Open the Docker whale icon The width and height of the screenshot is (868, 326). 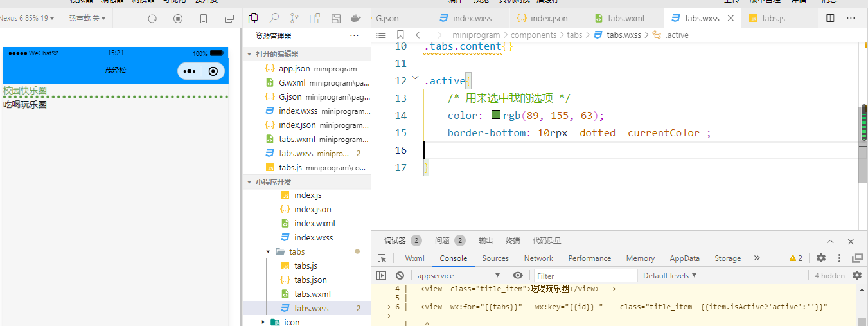point(356,18)
